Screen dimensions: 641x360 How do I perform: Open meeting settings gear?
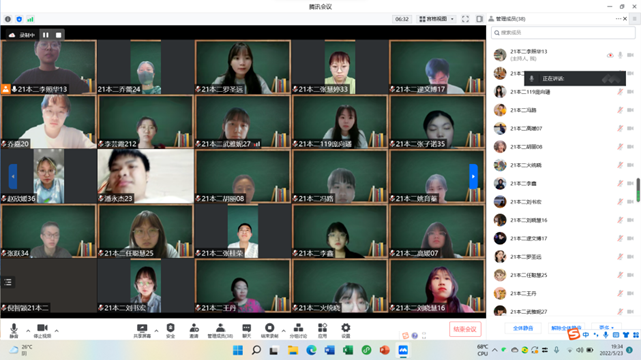[345, 330]
